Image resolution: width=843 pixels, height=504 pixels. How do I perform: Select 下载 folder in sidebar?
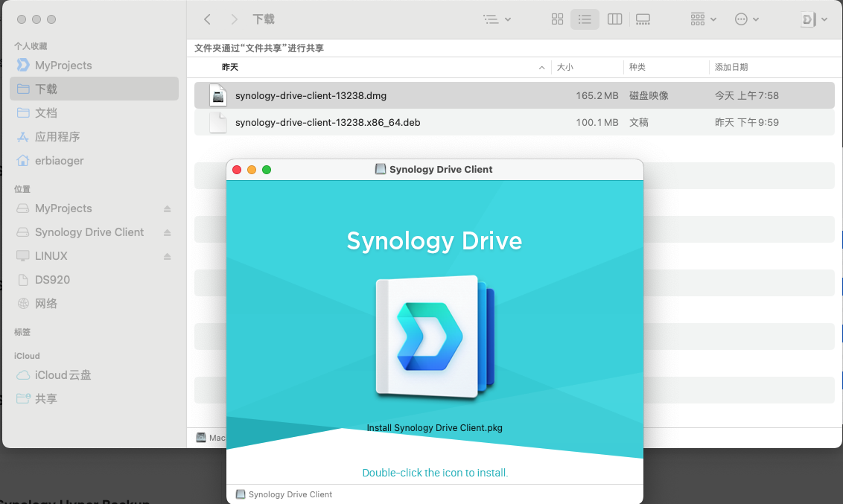pos(94,89)
